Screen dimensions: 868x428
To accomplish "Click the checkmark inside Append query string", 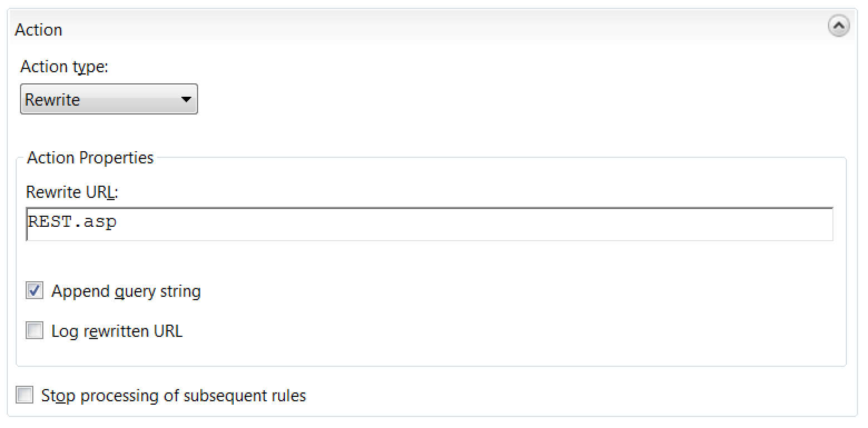I will tap(34, 290).
